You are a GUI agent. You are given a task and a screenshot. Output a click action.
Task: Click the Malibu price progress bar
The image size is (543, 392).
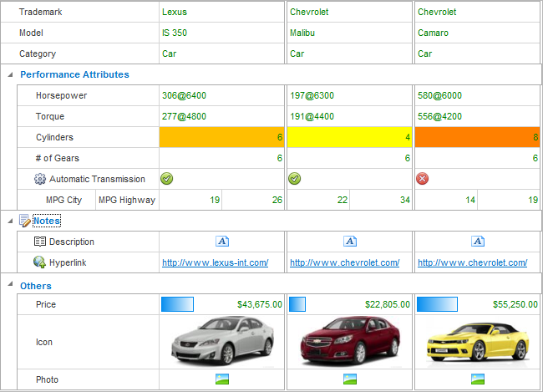click(297, 304)
